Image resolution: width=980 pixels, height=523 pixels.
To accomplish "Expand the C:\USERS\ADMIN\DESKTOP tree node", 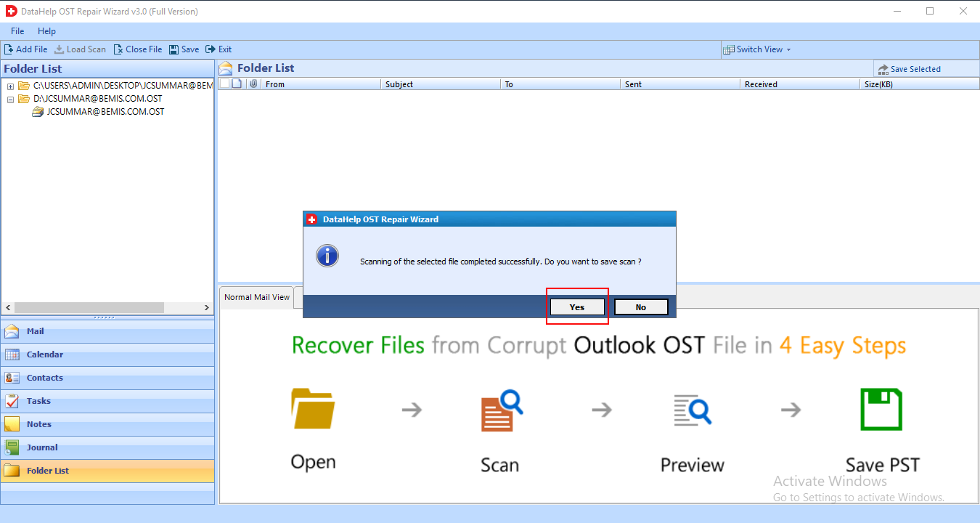I will (10, 86).
